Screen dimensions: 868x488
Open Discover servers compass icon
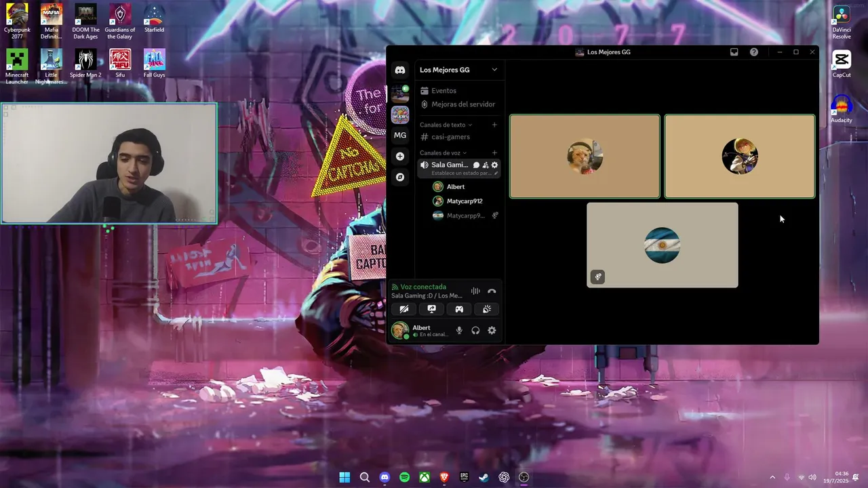[400, 177]
